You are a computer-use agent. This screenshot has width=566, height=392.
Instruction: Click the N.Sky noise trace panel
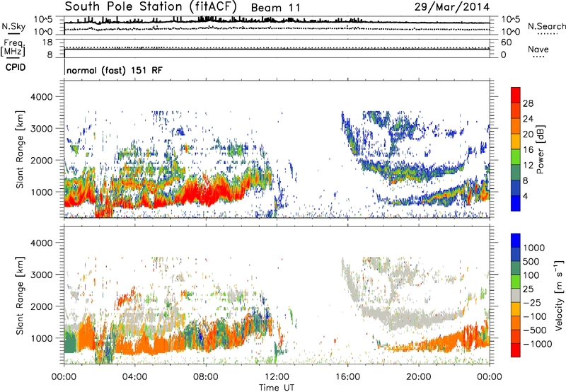click(x=277, y=25)
